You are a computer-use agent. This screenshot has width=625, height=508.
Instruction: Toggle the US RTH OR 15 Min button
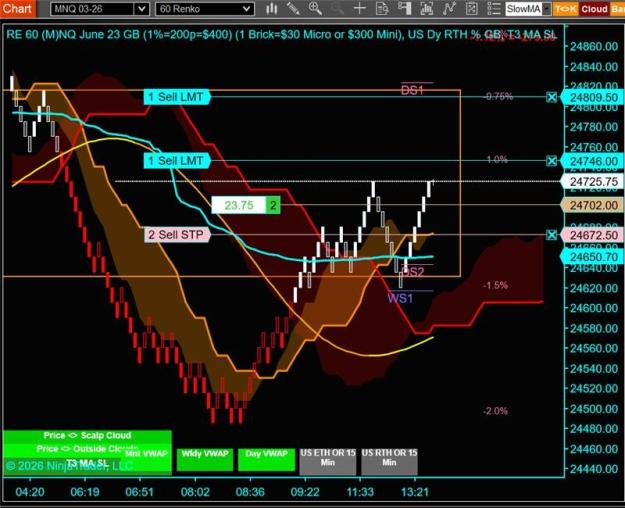click(x=389, y=461)
